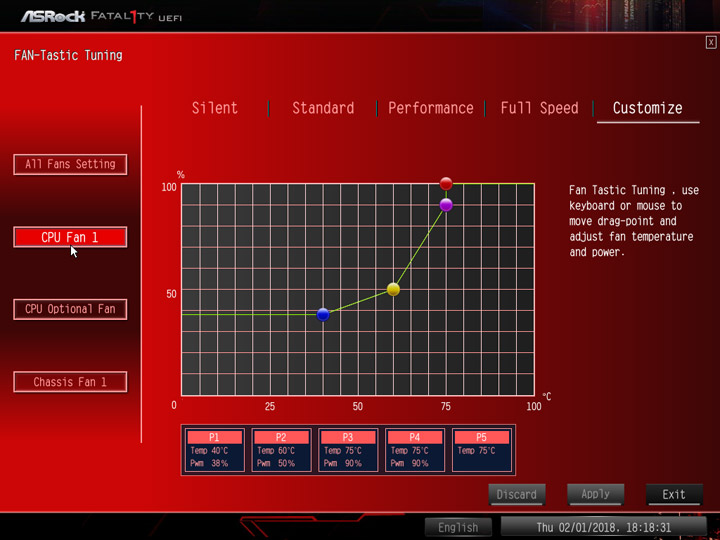The width and height of the screenshot is (720, 540).
Task: Click the red drag-point at 100%
Action: [x=446, y=184]
